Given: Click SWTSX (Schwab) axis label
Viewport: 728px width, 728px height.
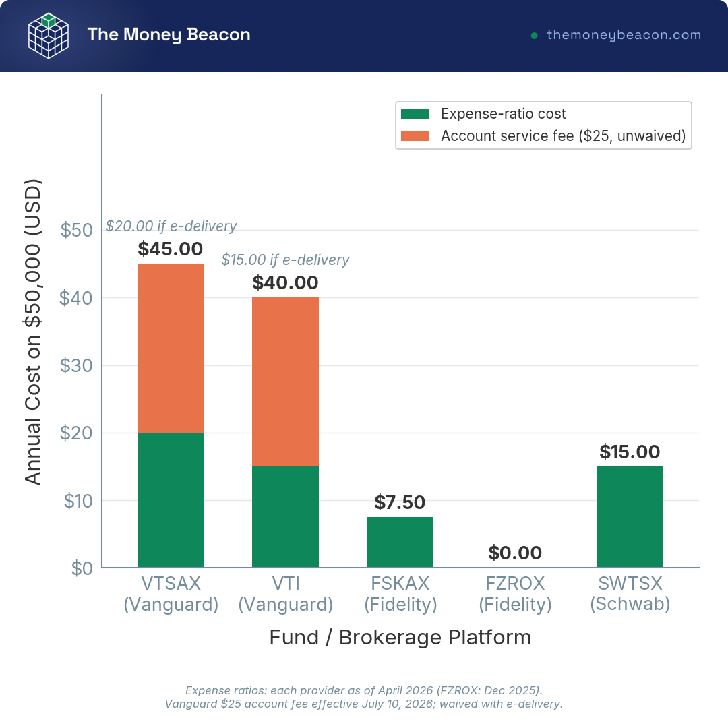Looking at the screenshot, I should tap(630, 594).
